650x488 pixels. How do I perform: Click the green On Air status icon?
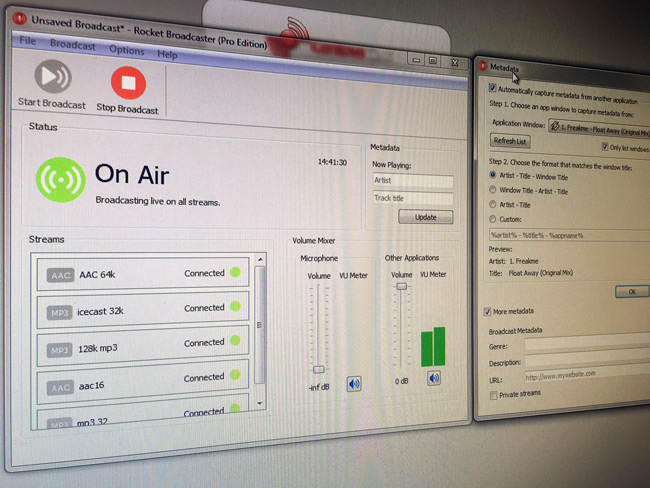pos(61,180)
